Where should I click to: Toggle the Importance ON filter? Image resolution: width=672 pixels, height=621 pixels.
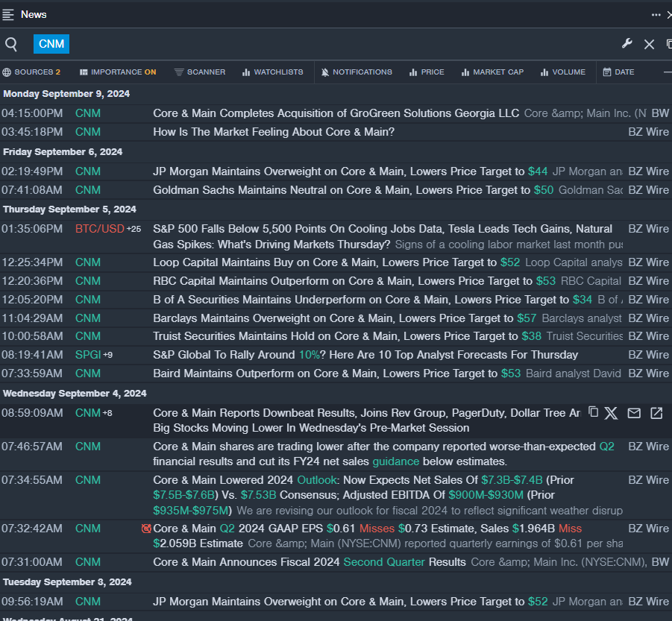[118, 72]
